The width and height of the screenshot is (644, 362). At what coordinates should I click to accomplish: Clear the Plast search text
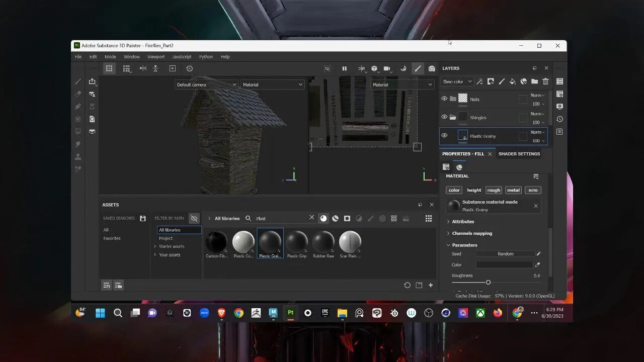click(311, 218)
